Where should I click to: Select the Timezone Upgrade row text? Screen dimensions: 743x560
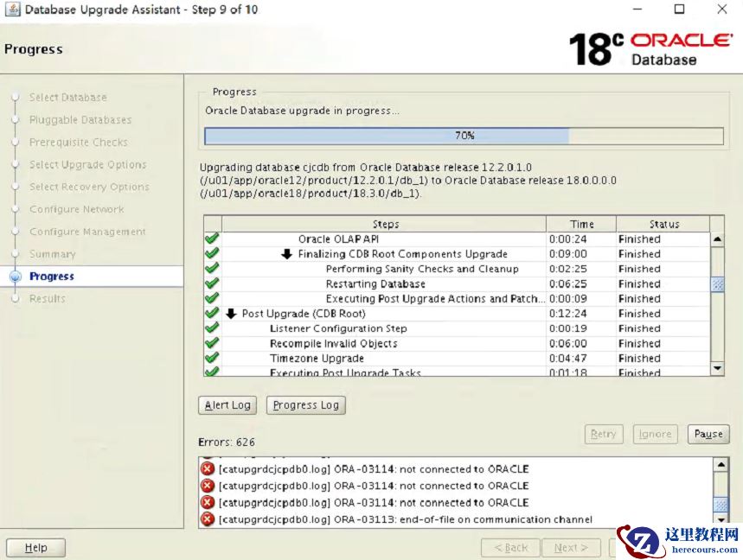[317, 359]
